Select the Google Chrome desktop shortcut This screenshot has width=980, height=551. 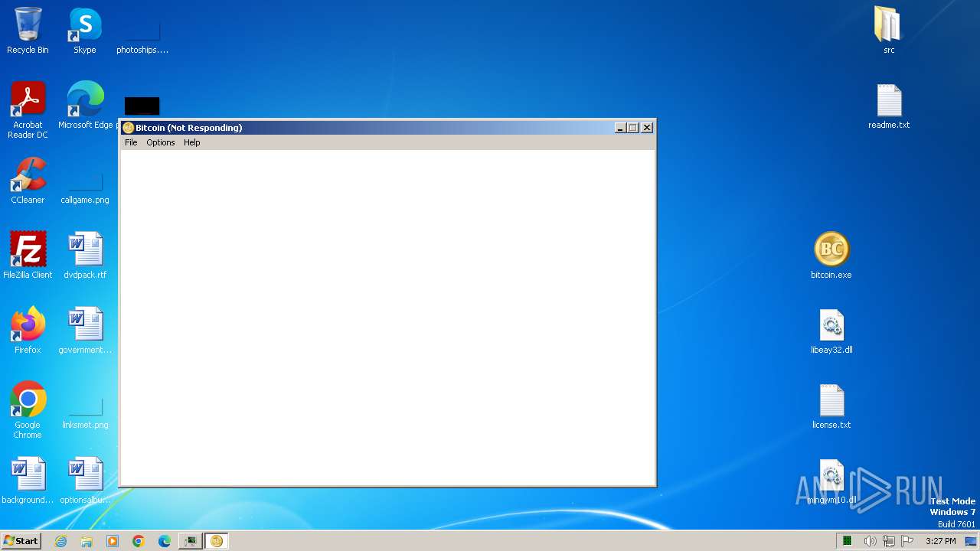[28, 410]
